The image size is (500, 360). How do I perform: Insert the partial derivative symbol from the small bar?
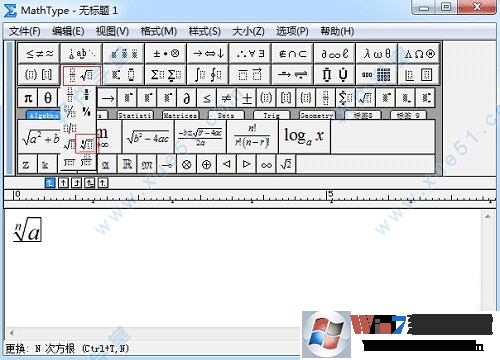click(187, 98)
